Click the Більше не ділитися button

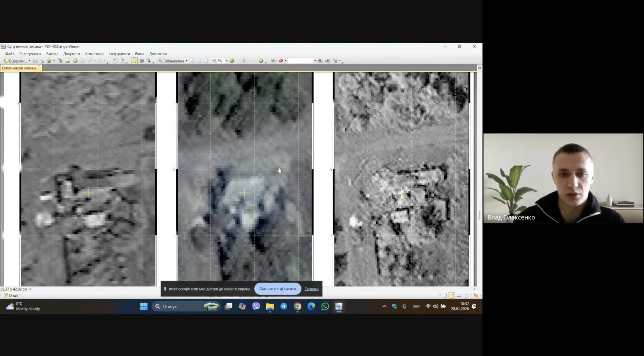pos(277,289)
